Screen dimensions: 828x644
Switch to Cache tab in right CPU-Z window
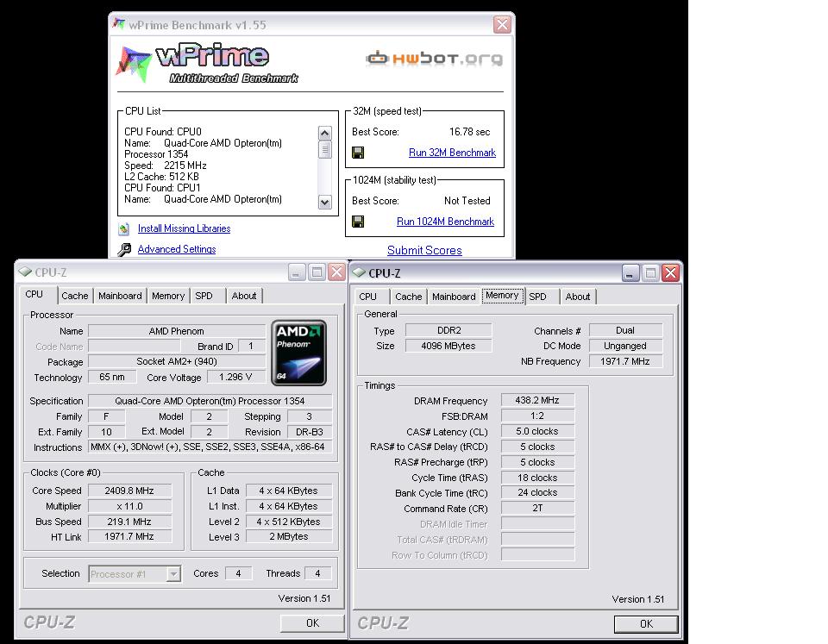coord(409,297)
